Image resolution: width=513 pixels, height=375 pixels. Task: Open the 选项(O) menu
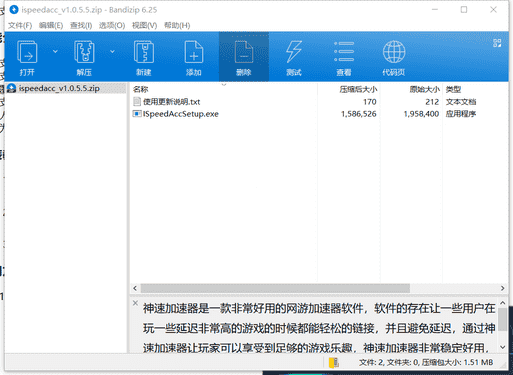(x=112, y=25)
